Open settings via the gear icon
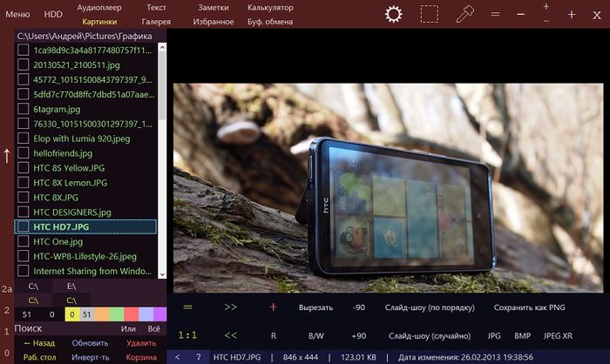This screenshot has width=610, height=364. 394,14
